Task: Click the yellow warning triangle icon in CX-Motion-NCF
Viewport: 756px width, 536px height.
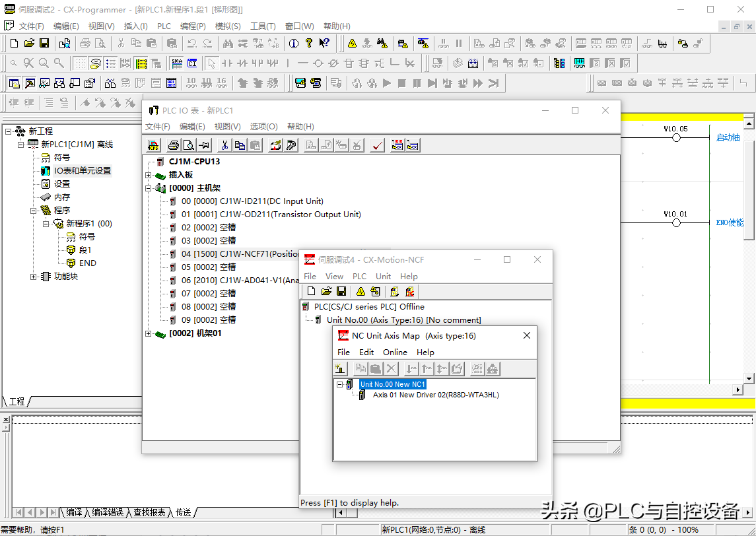Action: [361, 291]
